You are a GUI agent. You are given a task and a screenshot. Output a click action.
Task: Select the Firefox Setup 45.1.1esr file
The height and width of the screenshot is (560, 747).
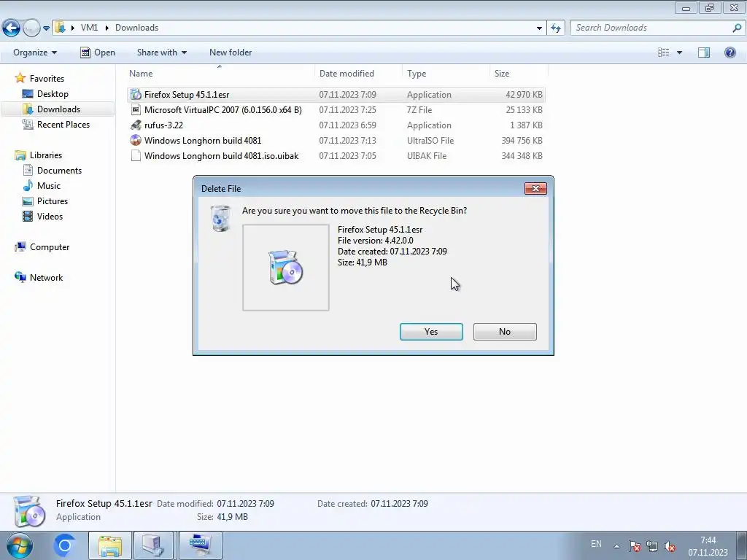[x=336, y=95]
